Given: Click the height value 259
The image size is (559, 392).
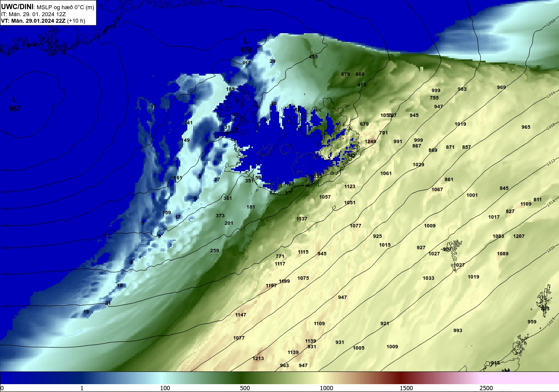Looking at the screenshot, I should pyautogui.click(x=214, y=251).
